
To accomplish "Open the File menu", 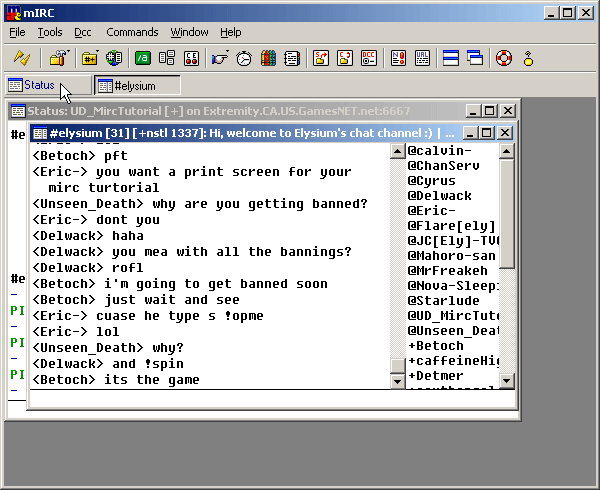I will [17, 32].
